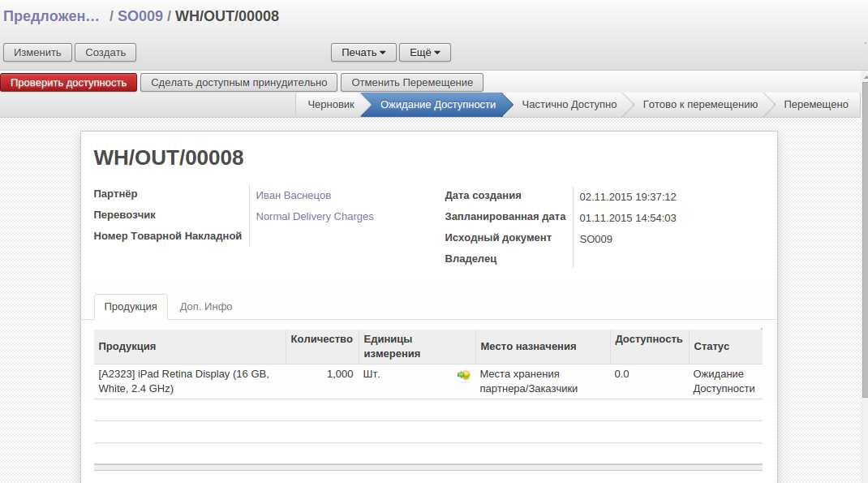Select Готово к перемещению status stage
Viewport: 868px width, 483px height.
click(699, 105)
